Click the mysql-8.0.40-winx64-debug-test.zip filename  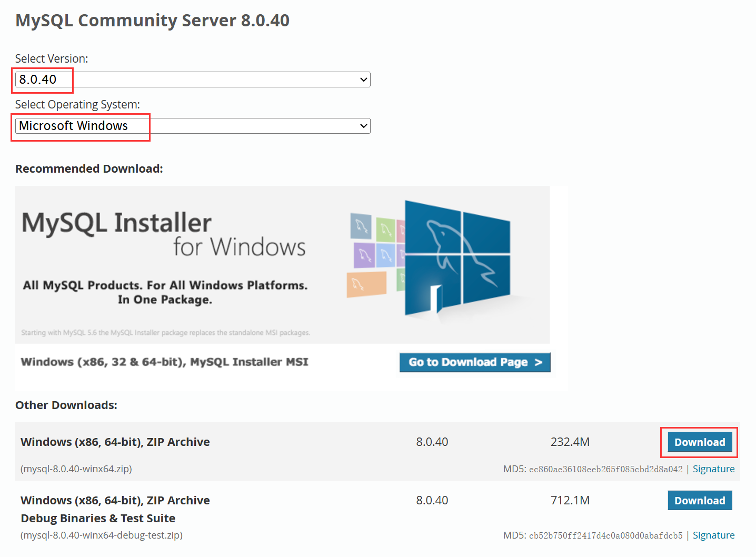(102, 535)
